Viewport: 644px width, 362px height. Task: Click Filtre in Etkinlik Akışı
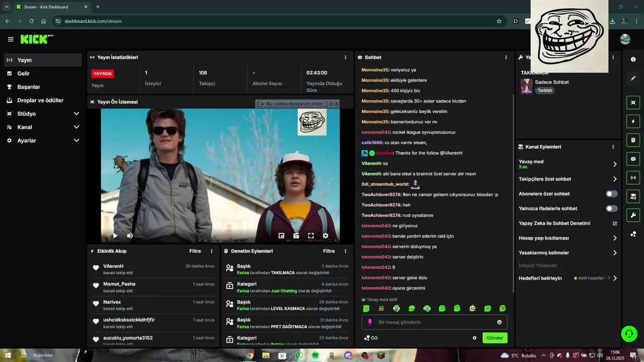coord(195,251)
